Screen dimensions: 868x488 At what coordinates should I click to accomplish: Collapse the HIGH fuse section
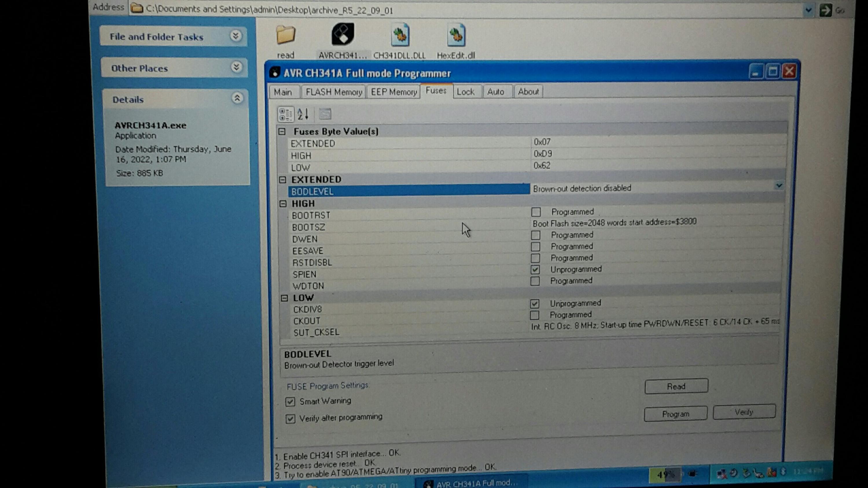click(x=283, y=204)
